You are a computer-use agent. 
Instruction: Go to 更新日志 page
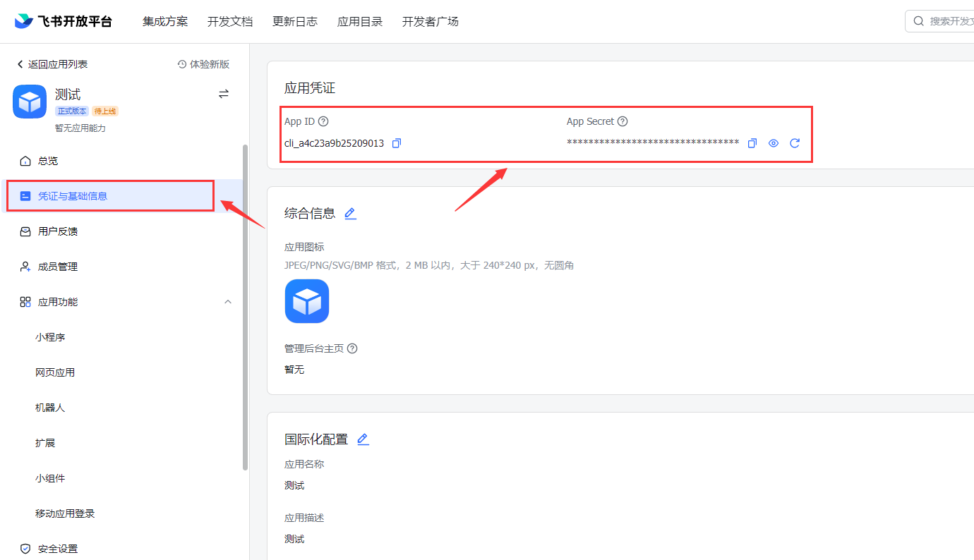[x=295, y=21]
